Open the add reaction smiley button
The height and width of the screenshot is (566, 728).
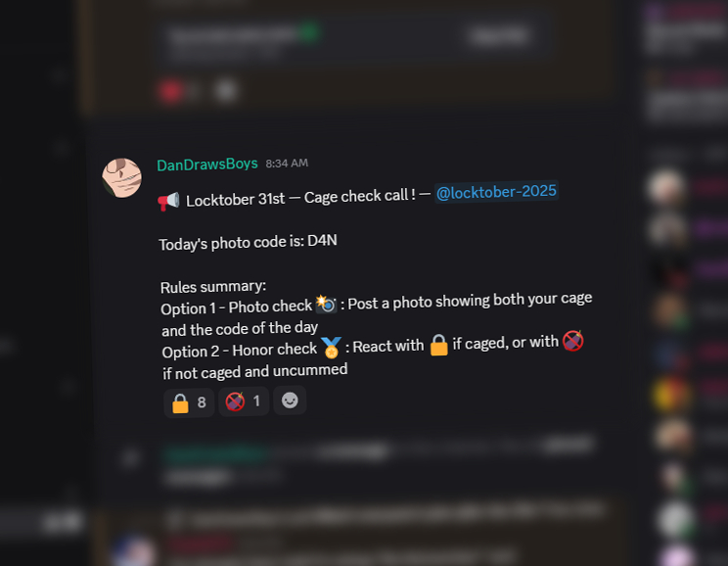pyautogui.click(x=290, y=401)
